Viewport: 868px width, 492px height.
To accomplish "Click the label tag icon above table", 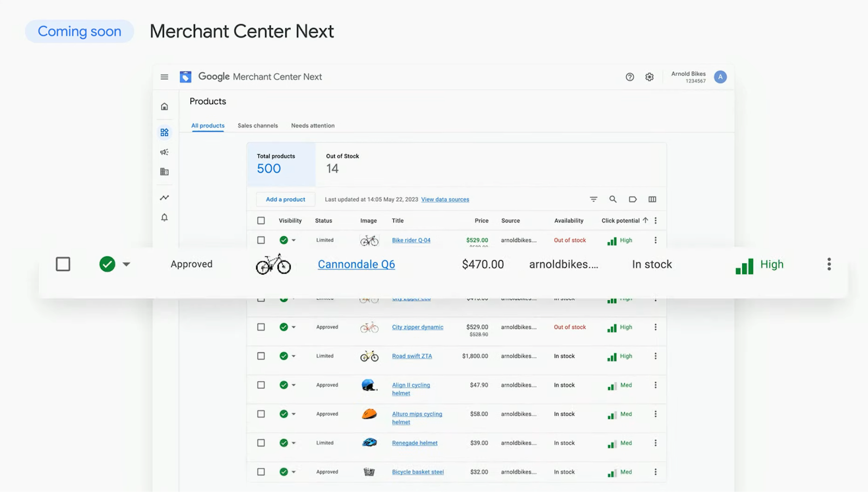I will [x=633, y=199].
